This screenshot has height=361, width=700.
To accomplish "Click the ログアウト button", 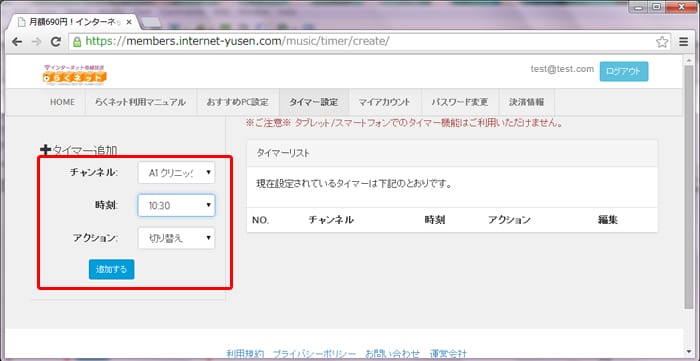I will [x=624, y=71].
